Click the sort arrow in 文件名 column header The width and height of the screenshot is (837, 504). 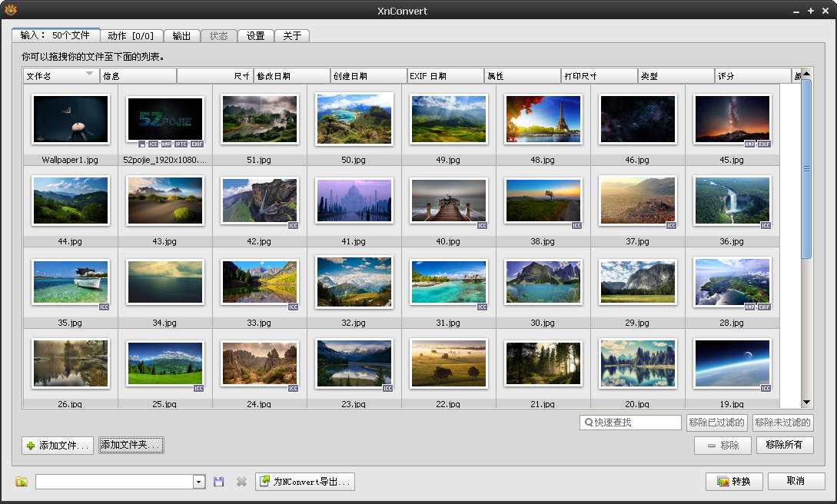tap(90, 74)
